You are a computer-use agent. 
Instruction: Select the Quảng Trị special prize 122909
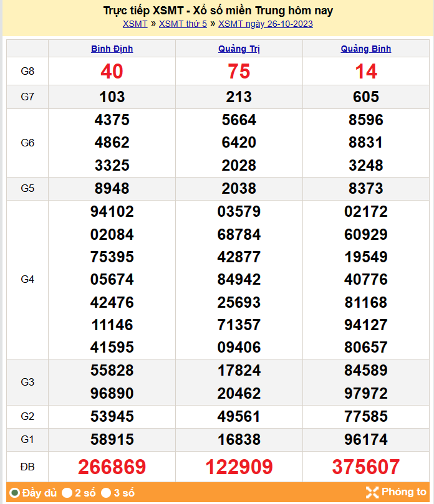pos(239,467)
